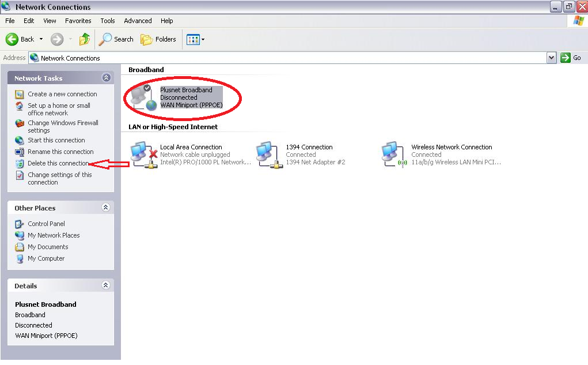
Task: Open the Tools menu
Action: [108, 21]
